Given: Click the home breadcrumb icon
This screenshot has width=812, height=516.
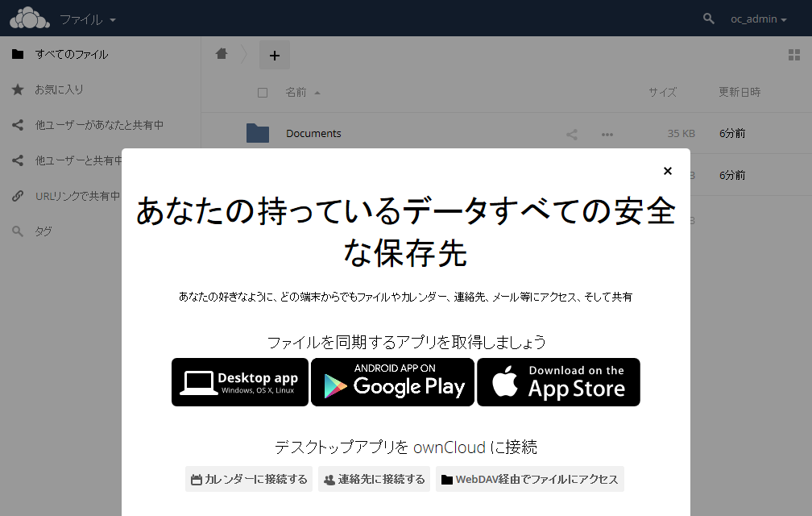Looking at the screenshot, I should click(x=222, y=53).
